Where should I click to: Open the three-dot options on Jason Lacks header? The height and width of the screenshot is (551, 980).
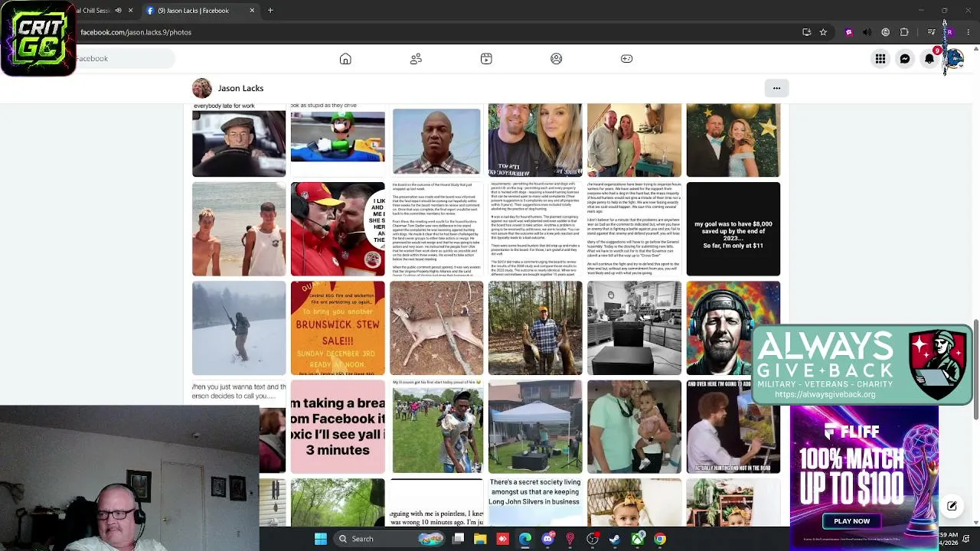(776, 88)
